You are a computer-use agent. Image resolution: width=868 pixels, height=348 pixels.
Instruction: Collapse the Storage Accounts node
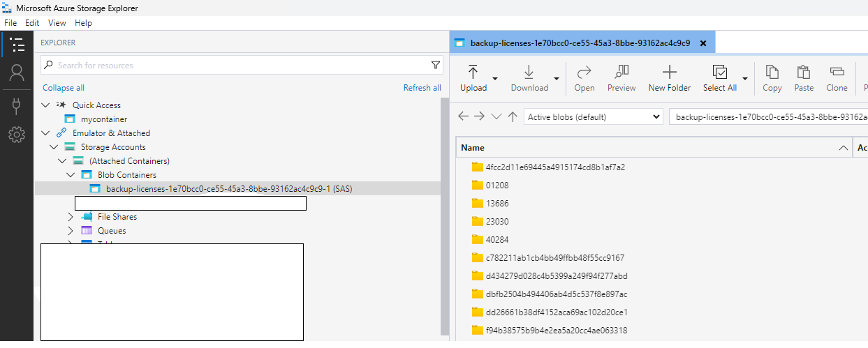coord(54,147)
